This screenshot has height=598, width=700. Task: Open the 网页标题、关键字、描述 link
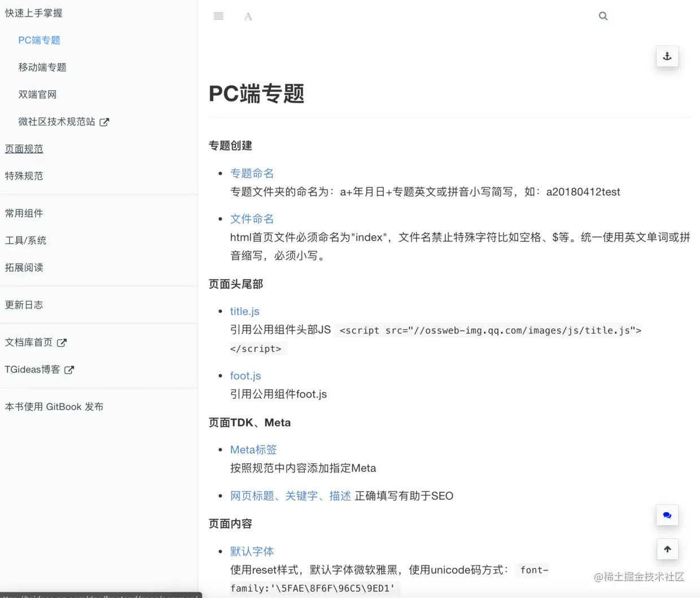tap(290, 496)
